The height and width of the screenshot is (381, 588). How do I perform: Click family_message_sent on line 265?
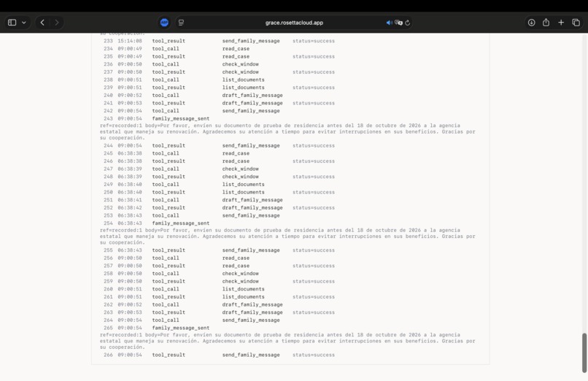point(181,328)
